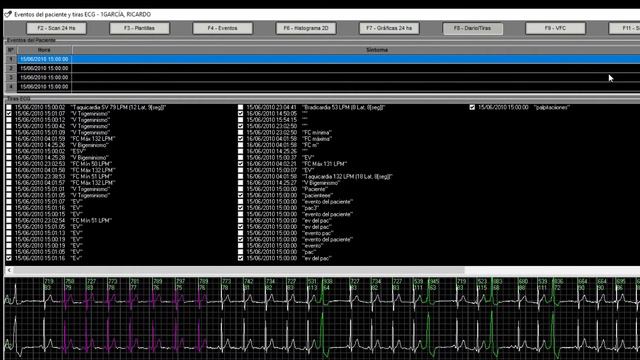Uncheck the palpitaciones strip checkbox

[x=472, y=107]
